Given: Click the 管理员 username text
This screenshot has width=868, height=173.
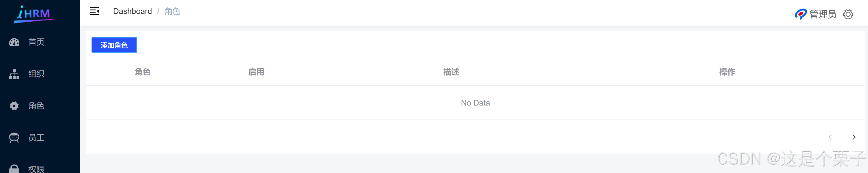Looking at the screenshot, I should click(x=823, y=14).
